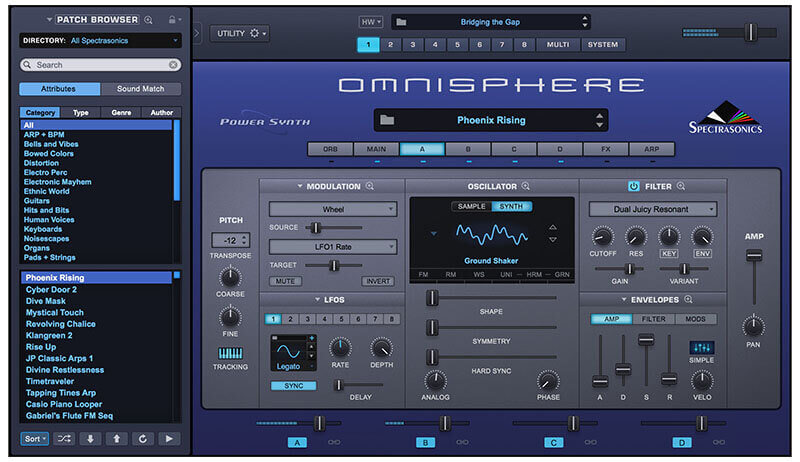Click the folder icon beside Phoenix Rising
Screen dimensions: 800x462
click(387, 120)
